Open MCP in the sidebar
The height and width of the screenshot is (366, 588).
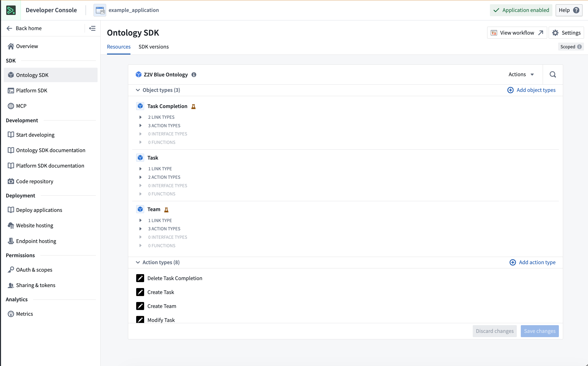pyautogui.click(x=51, y=106)
